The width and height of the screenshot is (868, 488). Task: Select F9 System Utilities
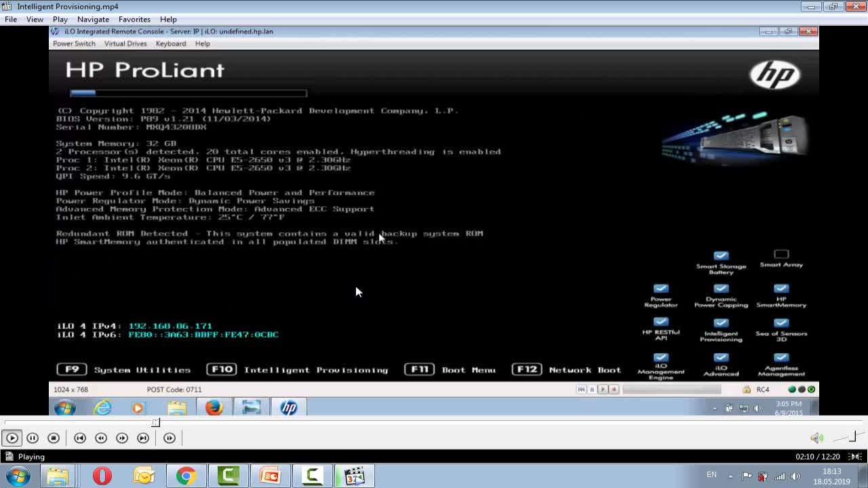point(123,369)
